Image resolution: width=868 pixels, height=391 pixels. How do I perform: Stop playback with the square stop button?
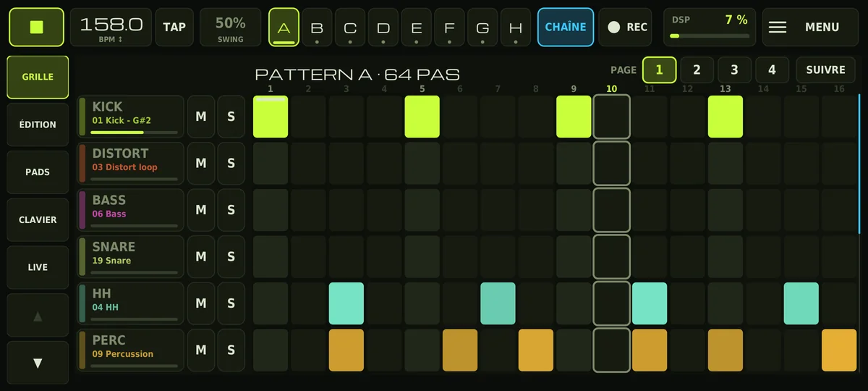pos(36,27)
